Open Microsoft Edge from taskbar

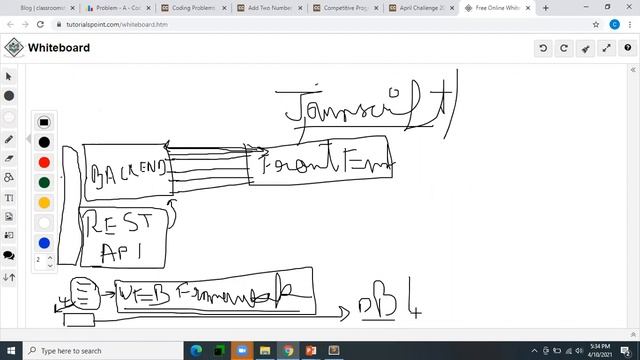196,350
